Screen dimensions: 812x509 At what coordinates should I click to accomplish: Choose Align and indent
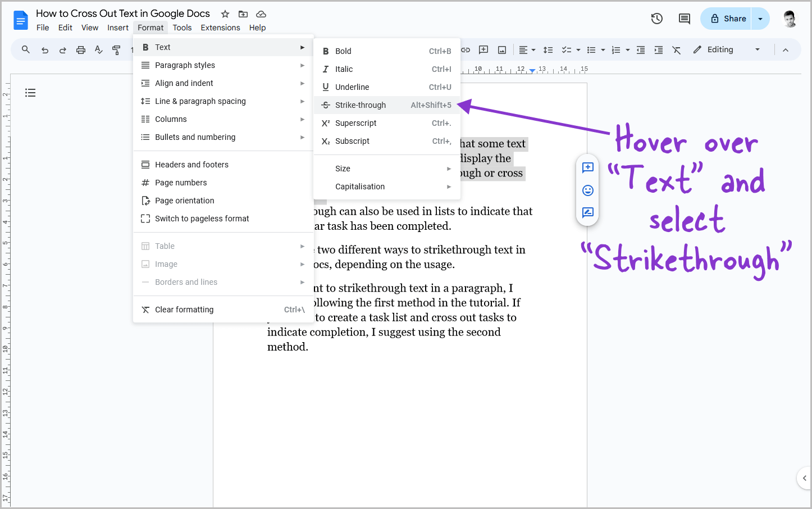[x=223, y=83]
